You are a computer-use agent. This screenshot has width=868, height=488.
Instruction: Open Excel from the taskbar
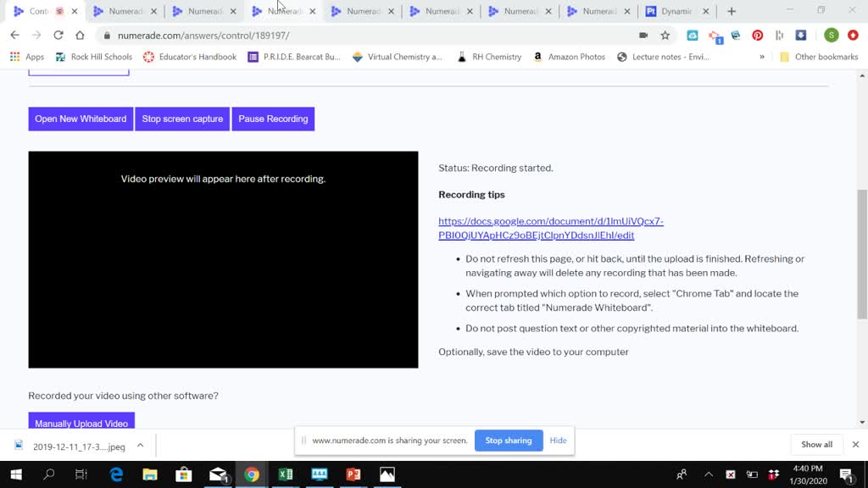pos(286,474)
